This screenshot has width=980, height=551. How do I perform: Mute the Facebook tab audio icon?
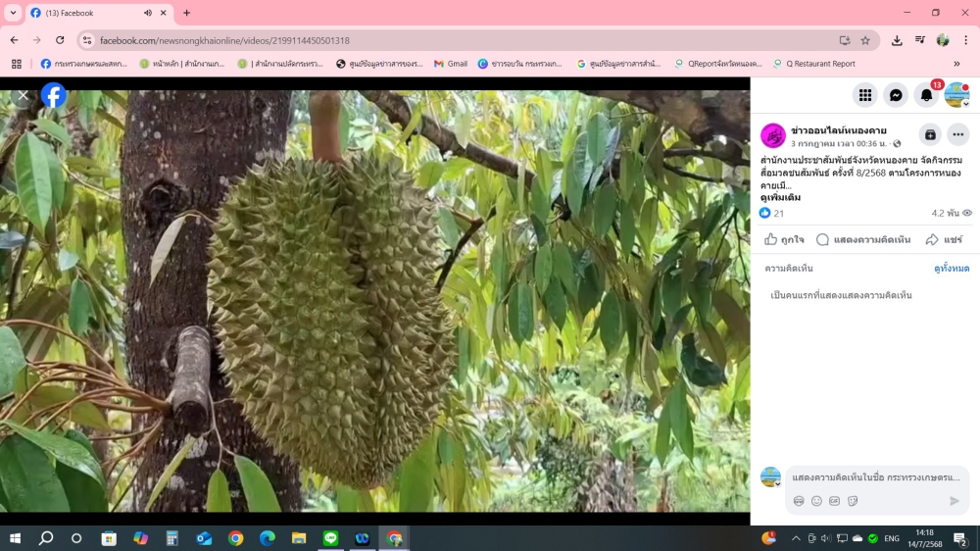coord(148,13)
